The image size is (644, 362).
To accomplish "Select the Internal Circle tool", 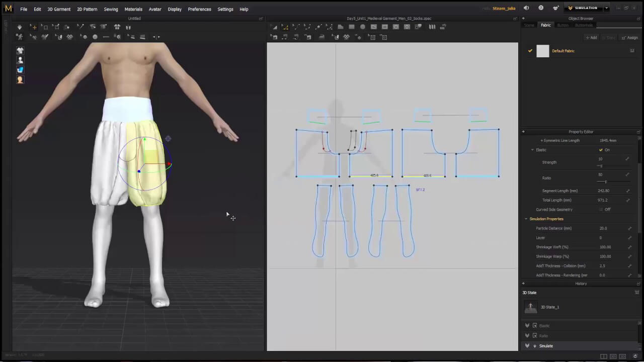I will coord(396,27).
